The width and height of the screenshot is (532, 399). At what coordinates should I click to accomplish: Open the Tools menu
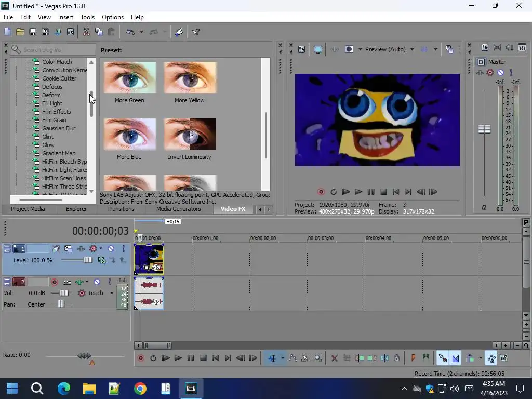87,17
